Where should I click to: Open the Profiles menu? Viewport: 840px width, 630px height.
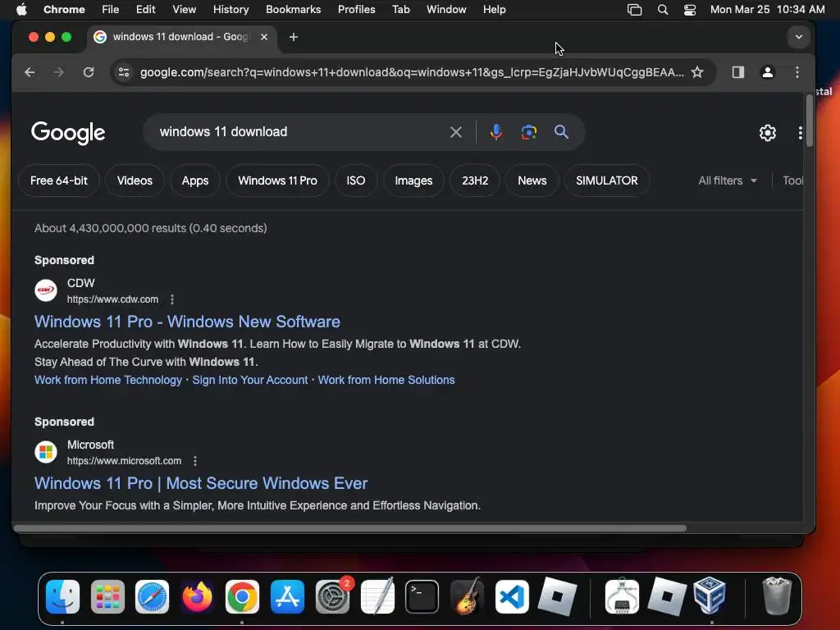(356, 10)
